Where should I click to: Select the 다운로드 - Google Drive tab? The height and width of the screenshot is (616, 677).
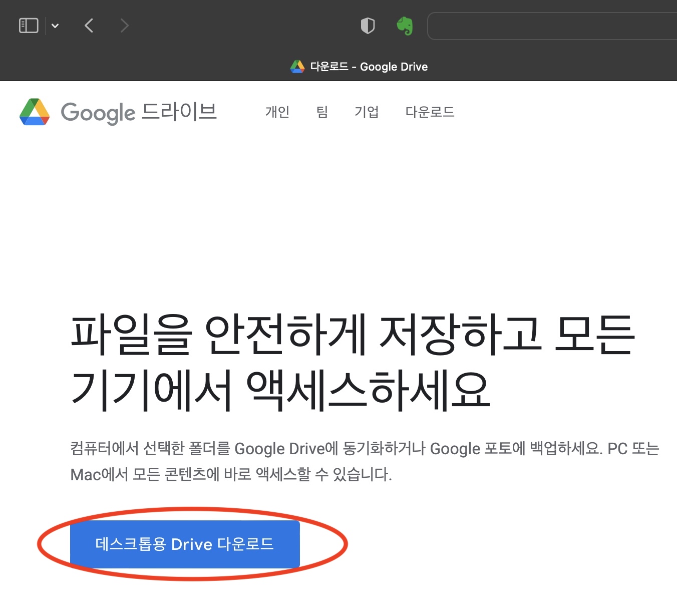359,67
